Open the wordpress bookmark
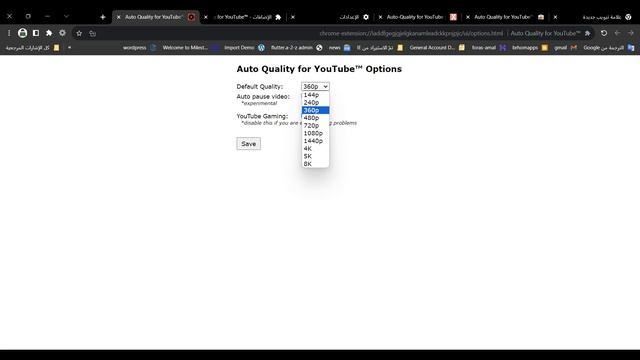The image size is (640, 360). [x=140, y=48]
